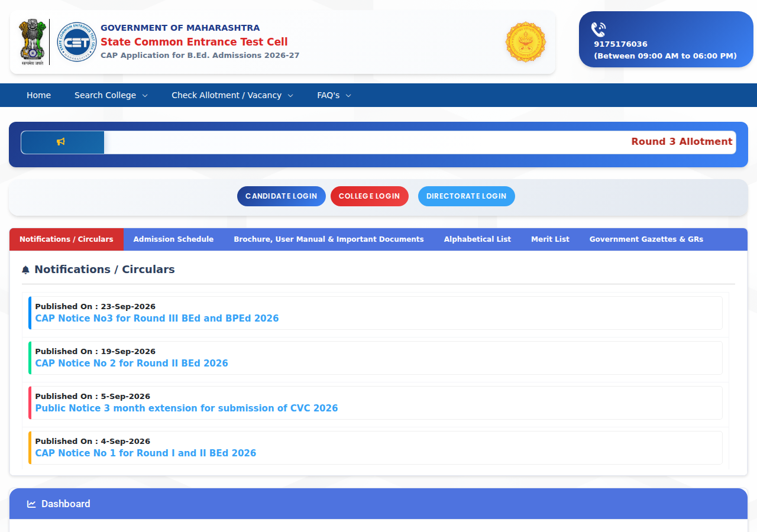Expand the Check Allotment / Vacancy chevron
The width and height of the screenshot is (757, 532).
290,96
